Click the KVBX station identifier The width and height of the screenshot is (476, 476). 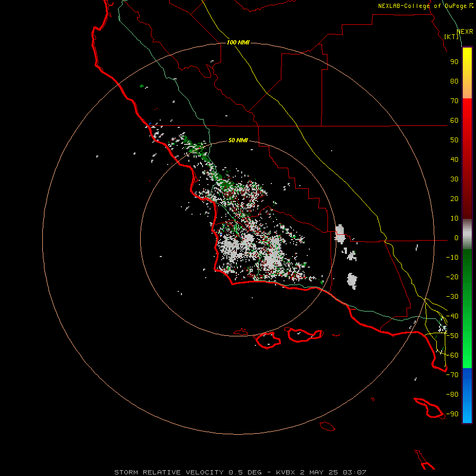pos(286,472)
